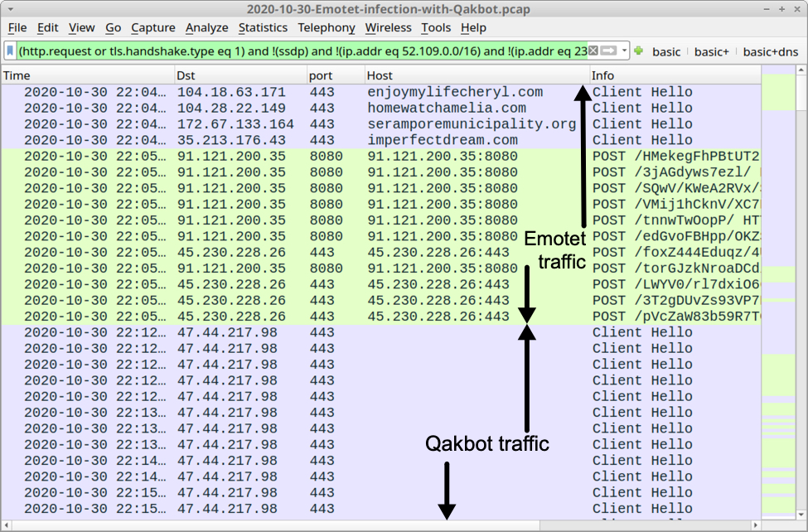Open the Wireless menu
This screenshot has width=808, height=532.
(x=388, y=28)
